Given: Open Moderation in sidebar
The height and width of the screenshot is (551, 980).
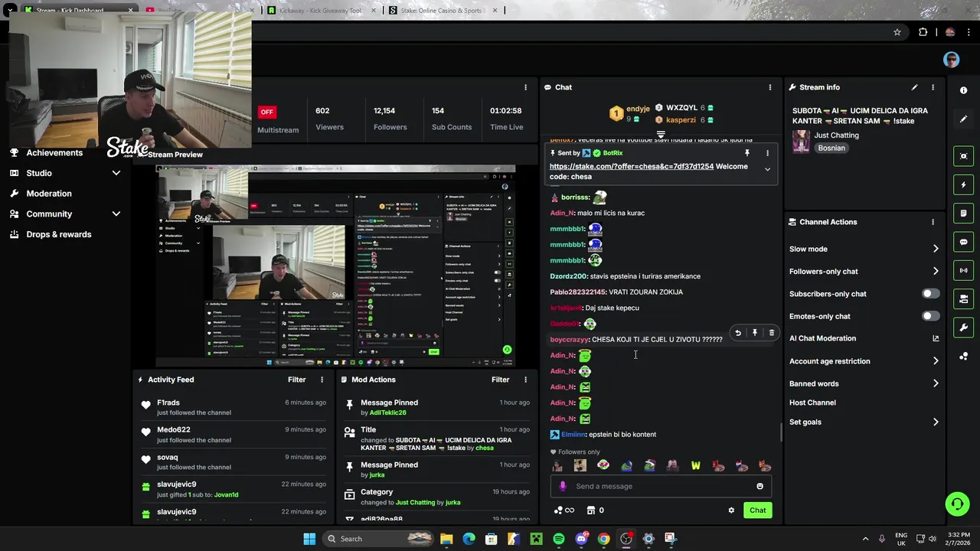Looking at the screenshot, I should pos(49,194).
